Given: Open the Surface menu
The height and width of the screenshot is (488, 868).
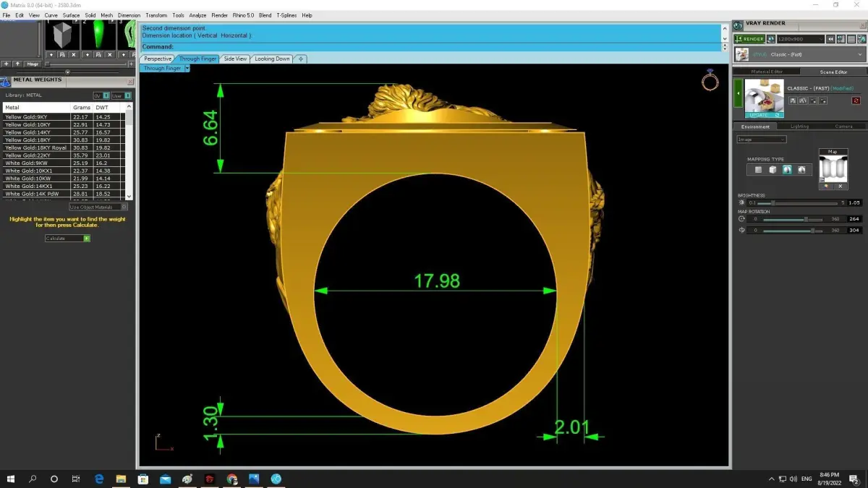Looking at the screenshot, I should point(71,15).
